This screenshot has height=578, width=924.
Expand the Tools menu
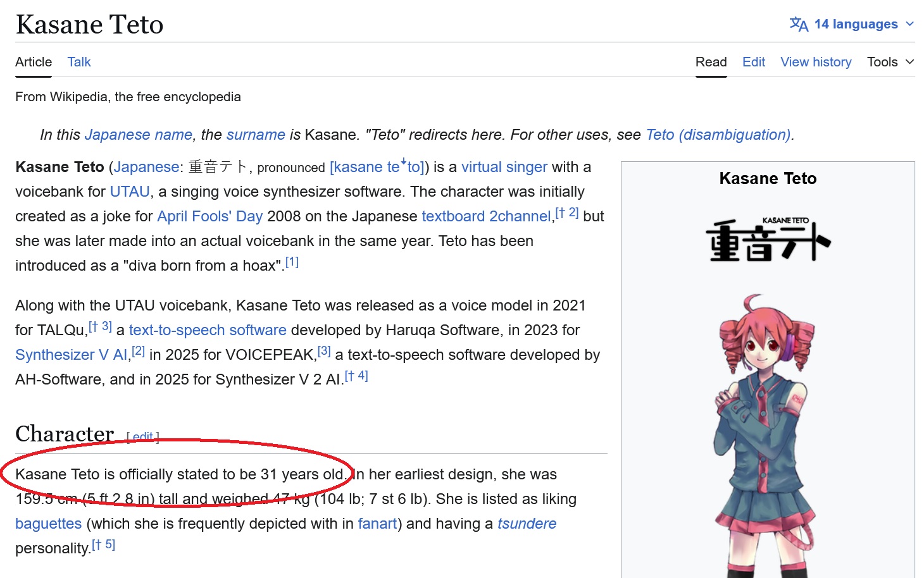coord(890,62)
